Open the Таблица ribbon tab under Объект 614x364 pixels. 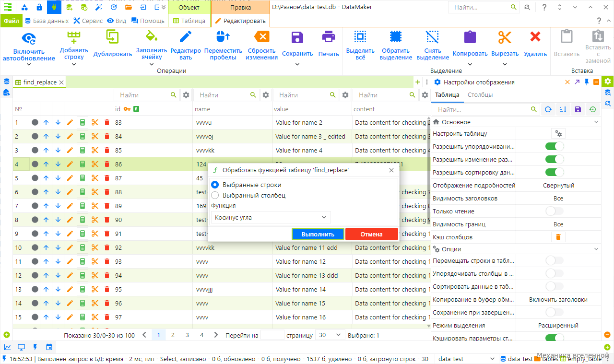pyautogui.click(x=189, y=21)
